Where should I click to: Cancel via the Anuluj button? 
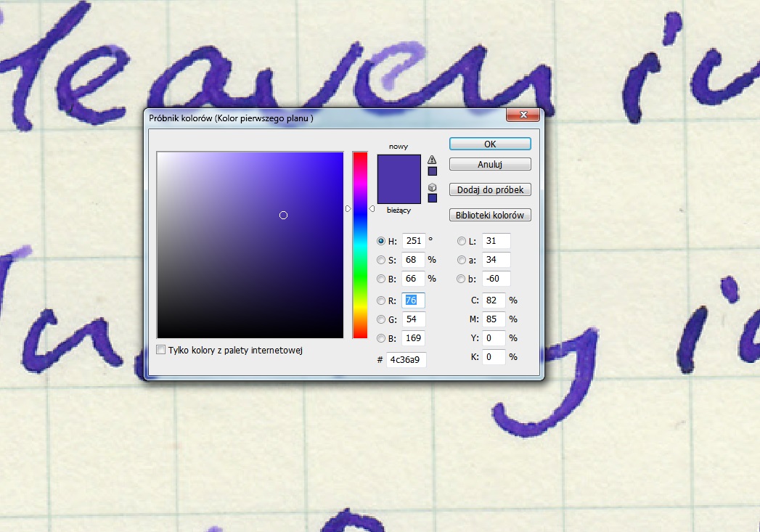point(489,164)
